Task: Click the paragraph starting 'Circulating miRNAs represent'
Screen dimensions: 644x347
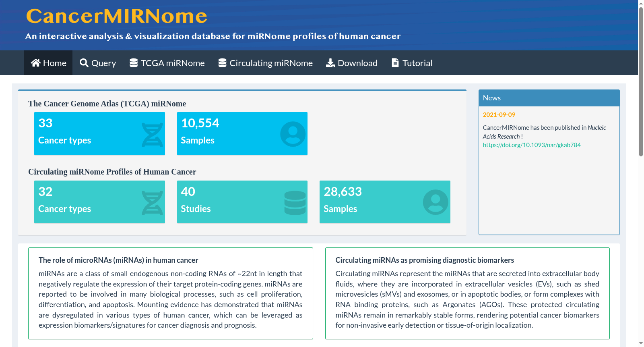Action: tap(467, 299)
